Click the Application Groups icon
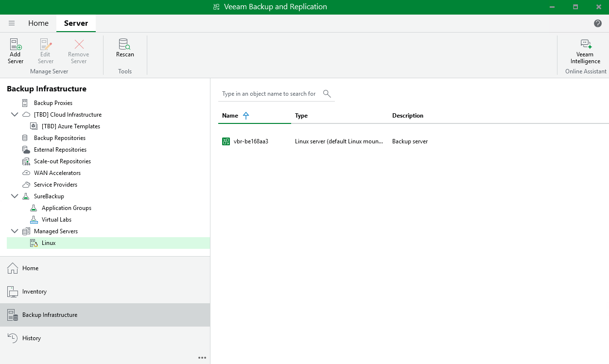The height and width of the screenshot is (364, 609). (x=34, y=208)
